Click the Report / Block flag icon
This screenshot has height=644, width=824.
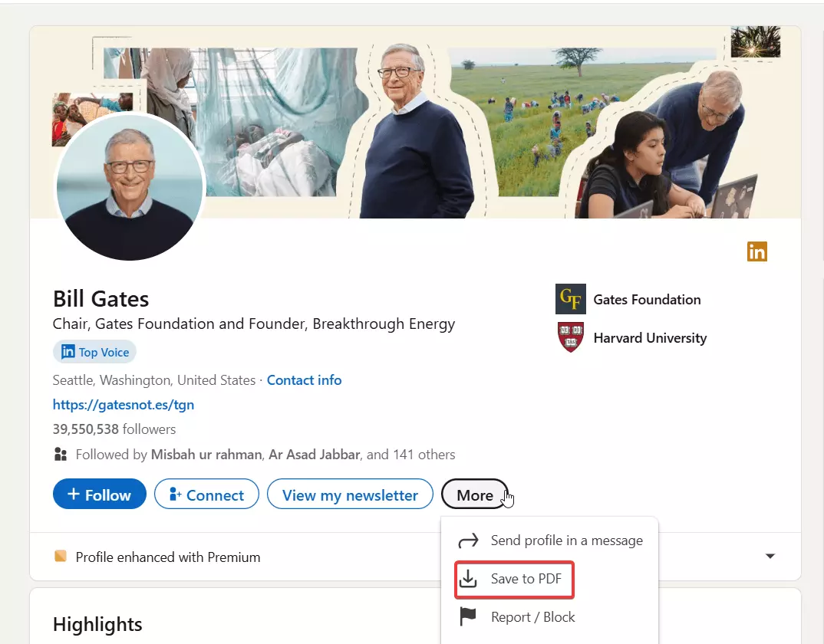pyautogui.click(x=468, y=616)
